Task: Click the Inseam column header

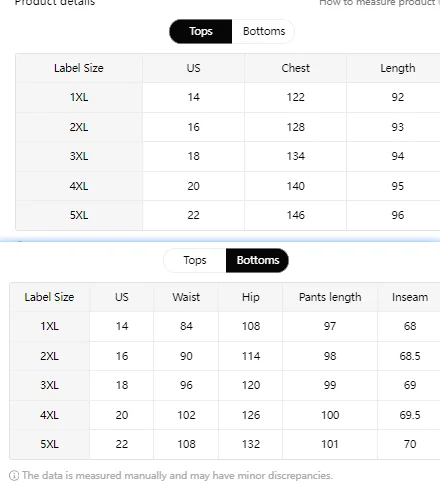Action: pyautogui.click(x=410, y=297)
